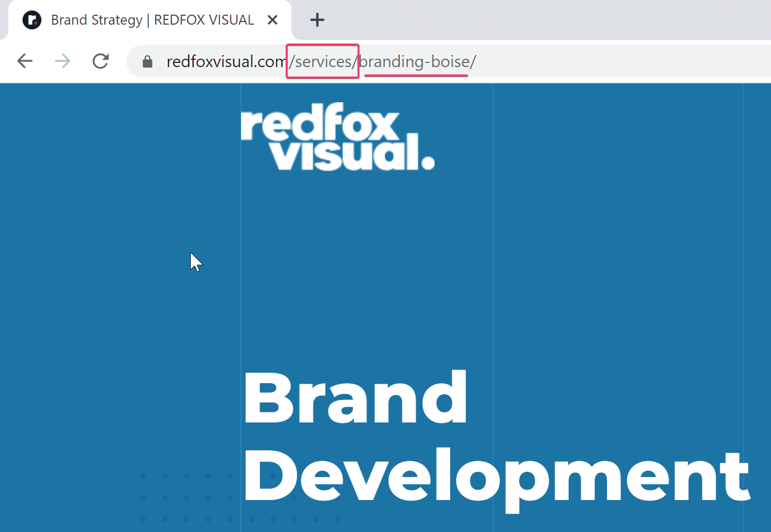Select the highlighted /services/ URL segment
Viewport: 771px width, 532px height.
click(x=322, y=61)
